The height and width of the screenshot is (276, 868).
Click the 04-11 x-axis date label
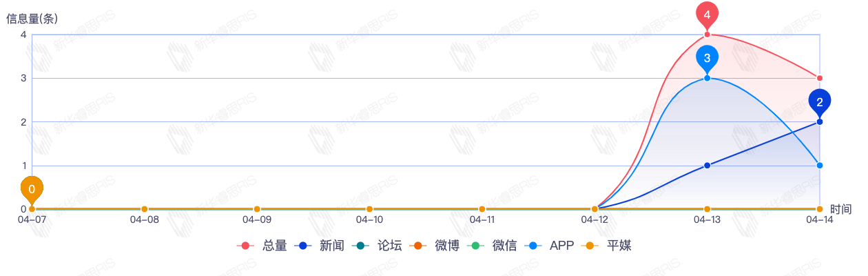[x=482, y=220]
